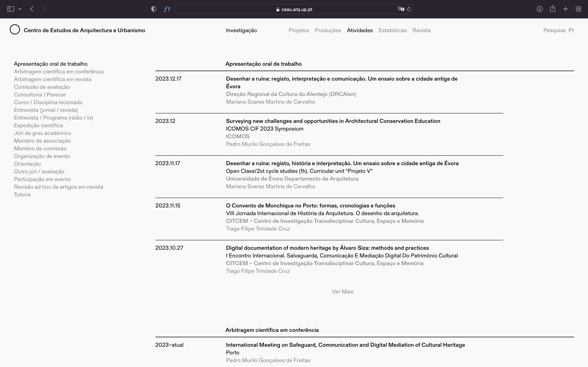Image resolution: width=588 pixels, height=367 pixels.
Task: Toggle the Safari sidebar icon
Action: click(11, 9)
